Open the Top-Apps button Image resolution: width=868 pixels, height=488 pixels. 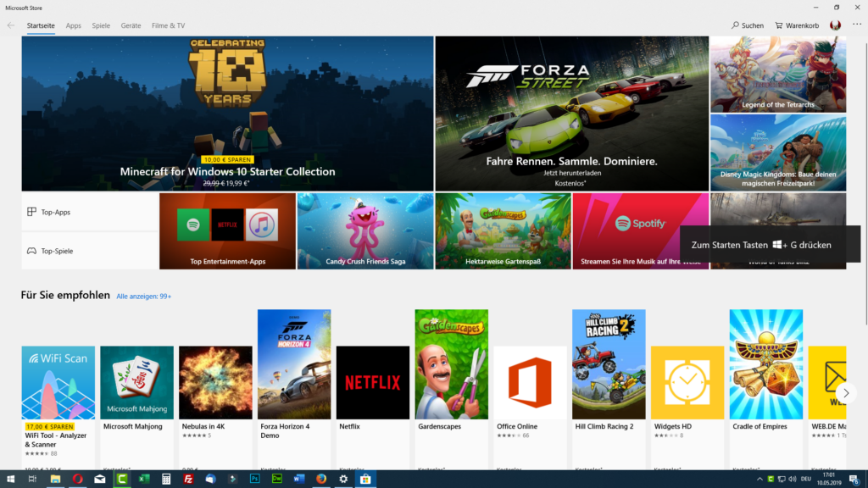click(x=90, y=212)
